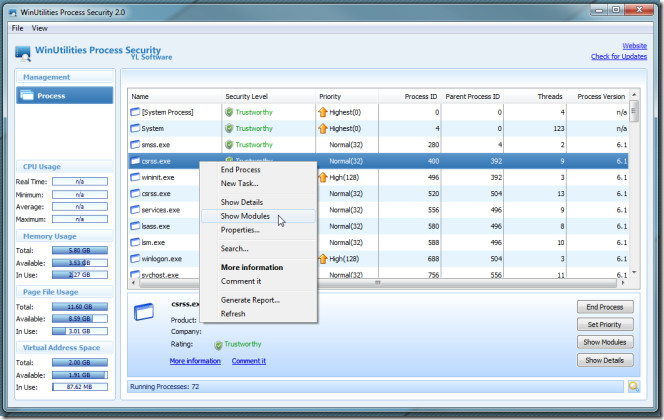This screenshot has width=664, height=420.
Task: Click the Virtual Address Space Available 1.91 GB bar
Action: 80,375
